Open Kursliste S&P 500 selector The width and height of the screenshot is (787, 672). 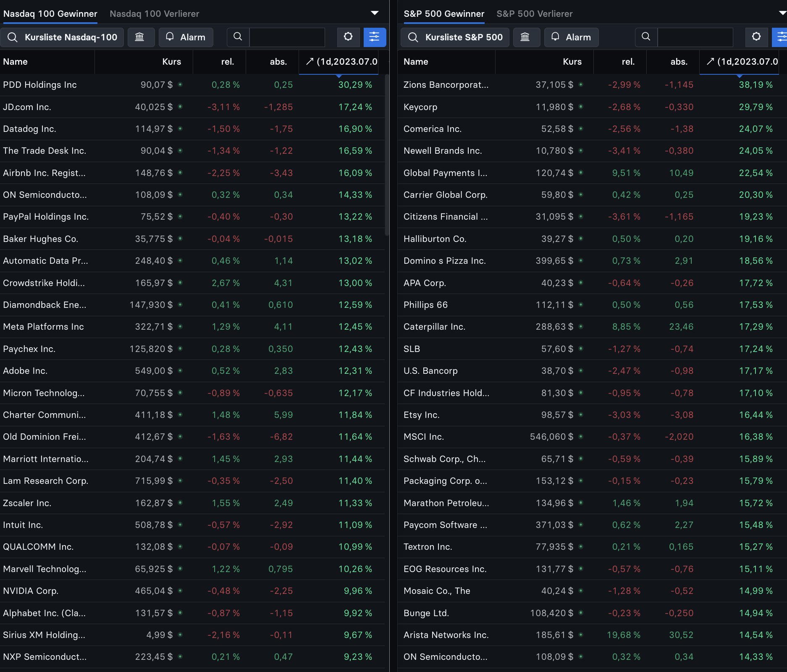(455, 37)
